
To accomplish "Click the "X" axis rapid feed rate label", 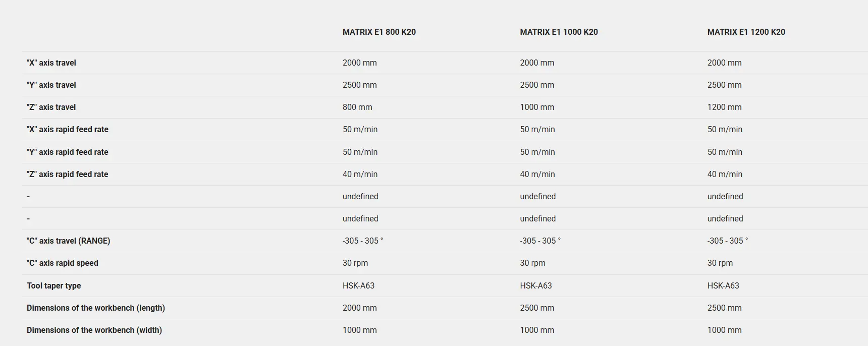I will point(68,129).
